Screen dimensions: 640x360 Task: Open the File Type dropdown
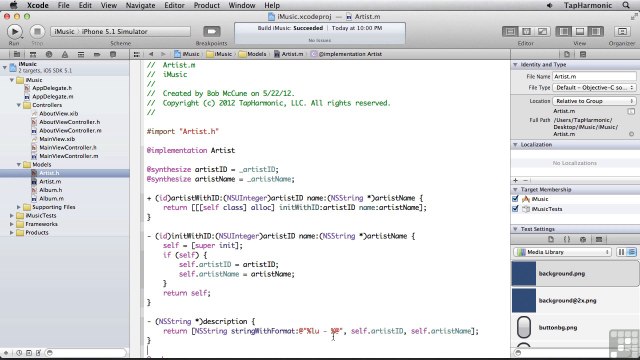coord(594,87)
